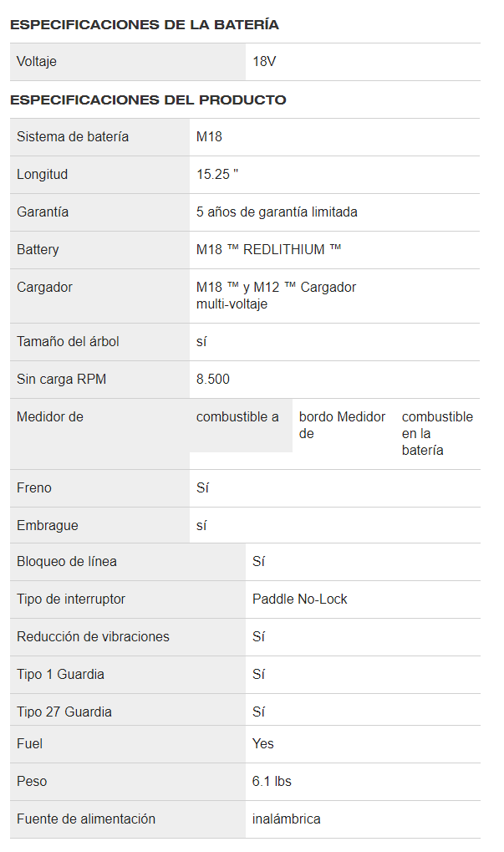Select the 8.500 RPM value
The height and width of the screenshot is (852, 504).
pyautogui.click(x=213, y=380)
